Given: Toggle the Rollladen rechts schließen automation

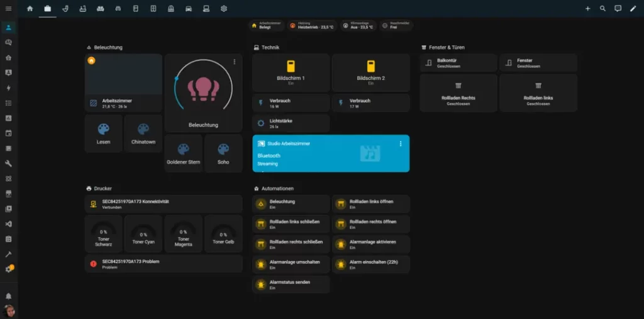Looking at the screenshot, I should (291, 244).
